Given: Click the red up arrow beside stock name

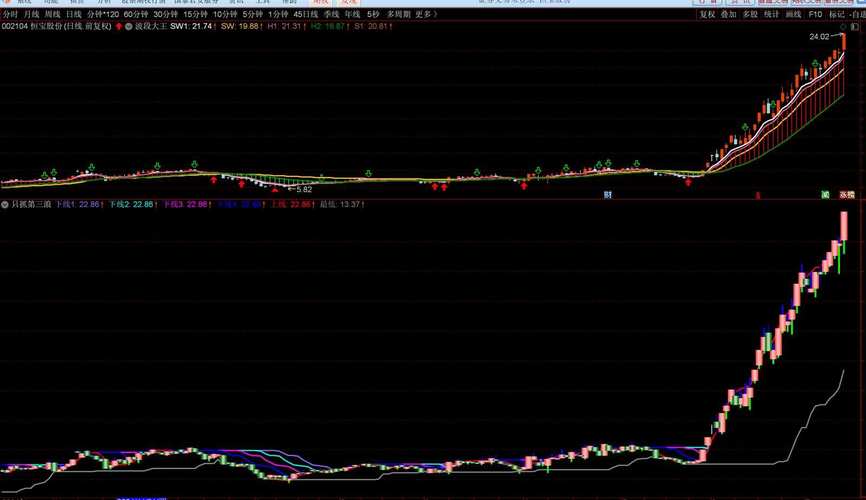Looking at the screenshot, I should [x=119, y=27].
